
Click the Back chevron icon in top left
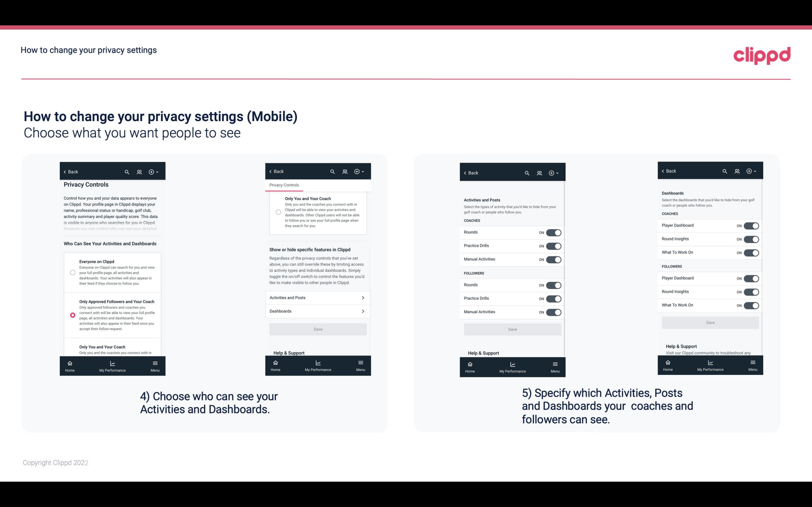click(65, 172)
